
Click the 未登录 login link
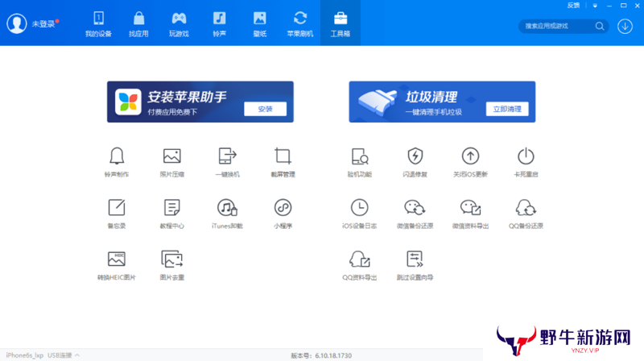tap(43, 24)
